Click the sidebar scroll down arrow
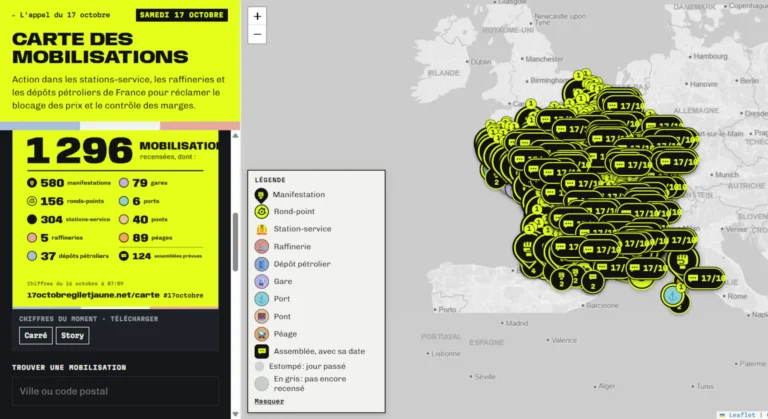Viewport: 768px width, 419px height. coord(236,415)
